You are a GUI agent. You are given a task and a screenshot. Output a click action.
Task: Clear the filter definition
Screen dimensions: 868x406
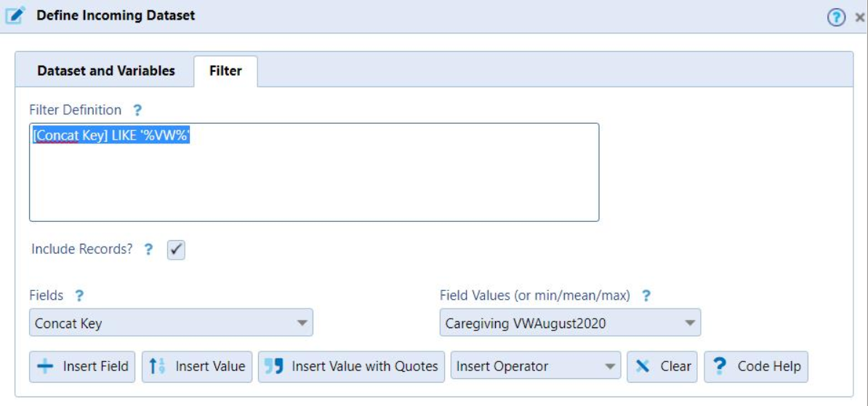point(662,367)
